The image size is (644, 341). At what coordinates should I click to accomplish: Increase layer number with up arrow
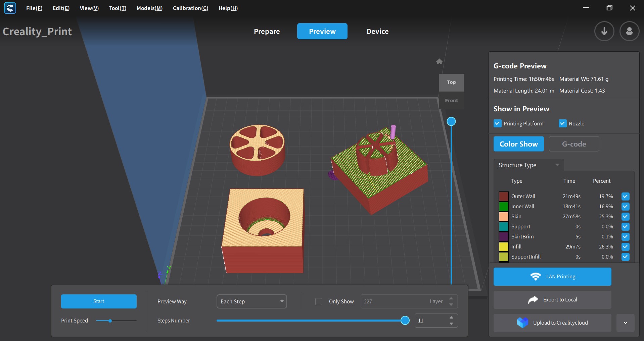pos(451,298)
